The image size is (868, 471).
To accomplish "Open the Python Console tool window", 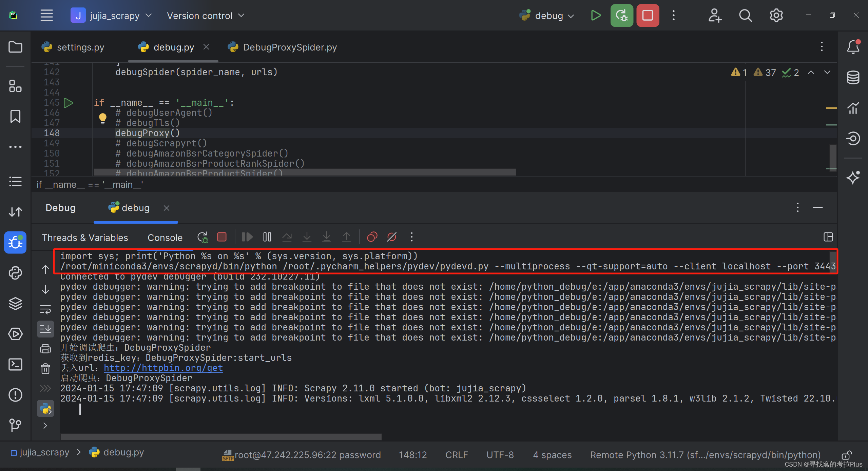I will [x=15, y=273].
